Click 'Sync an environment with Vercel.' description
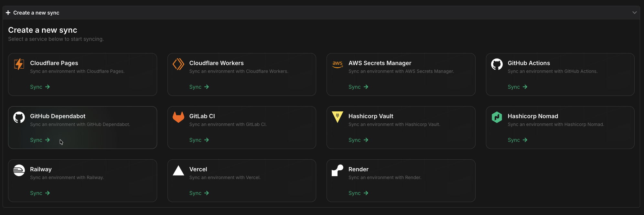644x215 pixels. [225, 177]
